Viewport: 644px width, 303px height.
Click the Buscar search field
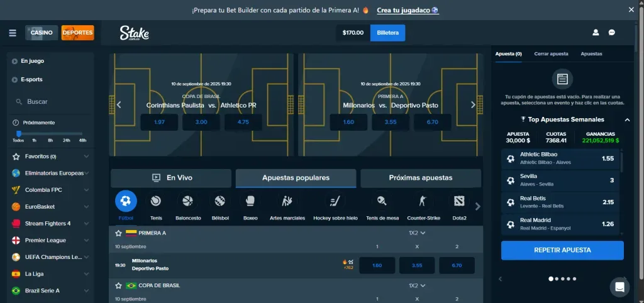pyautogui.click(x=50, y=101)
